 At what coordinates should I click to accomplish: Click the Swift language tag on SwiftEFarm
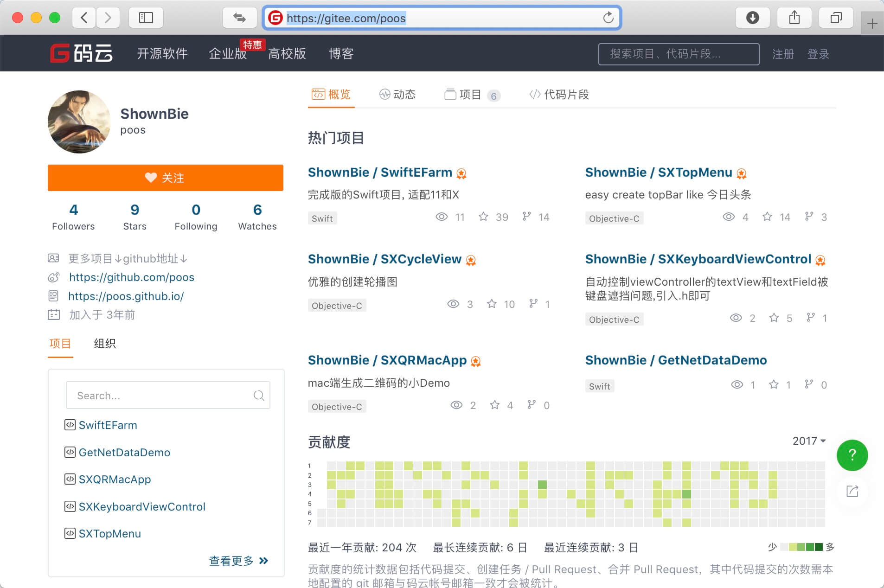coord(322,218)
